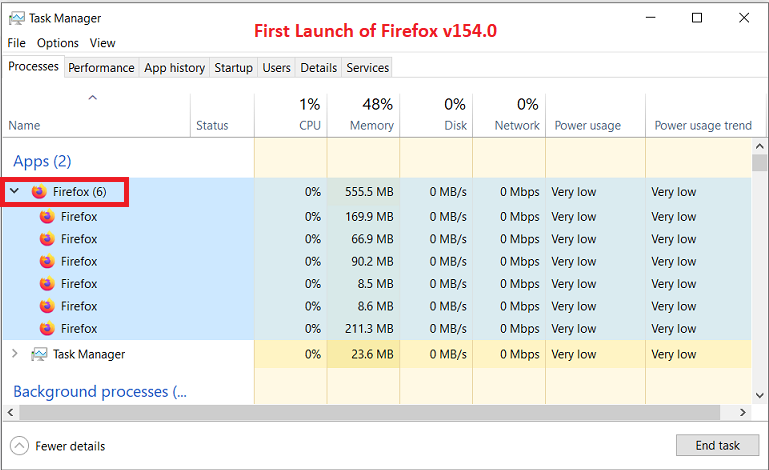Click the Firefox (6) group icon
This screenshot has width=769, height=470.
click(39, 192)
